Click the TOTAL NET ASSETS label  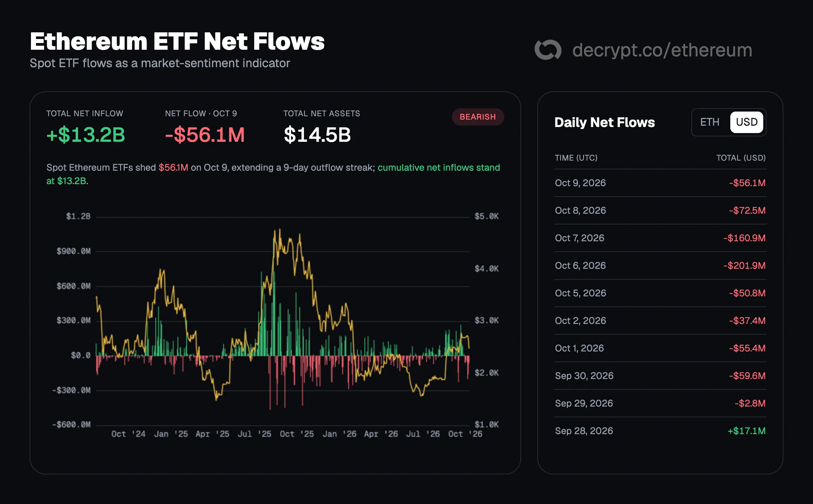tap(321, 114)
